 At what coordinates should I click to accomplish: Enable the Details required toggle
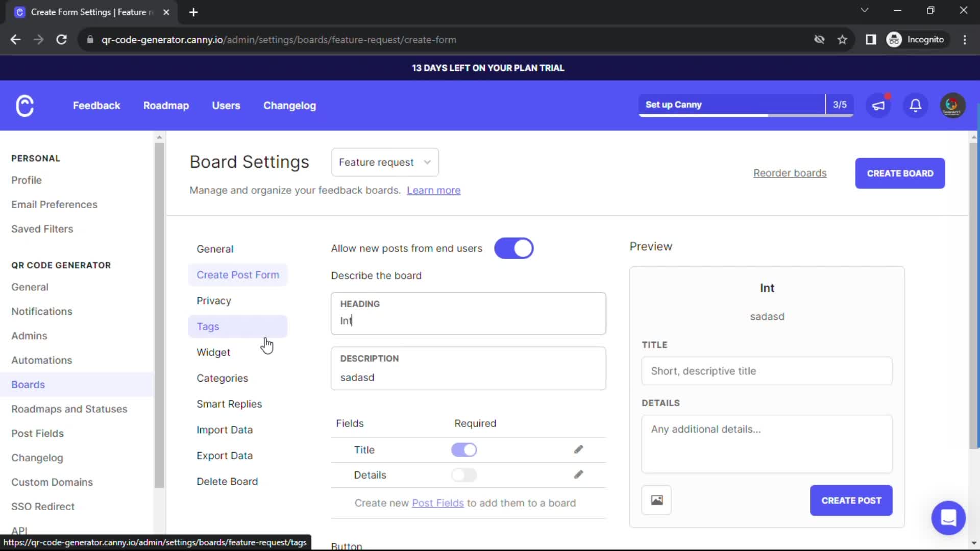[x=464, y=475]
